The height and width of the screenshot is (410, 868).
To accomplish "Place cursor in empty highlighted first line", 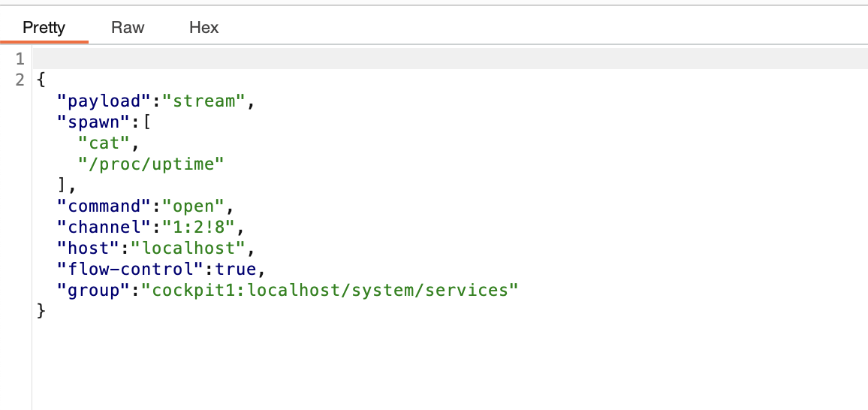I will coord(450,59).
